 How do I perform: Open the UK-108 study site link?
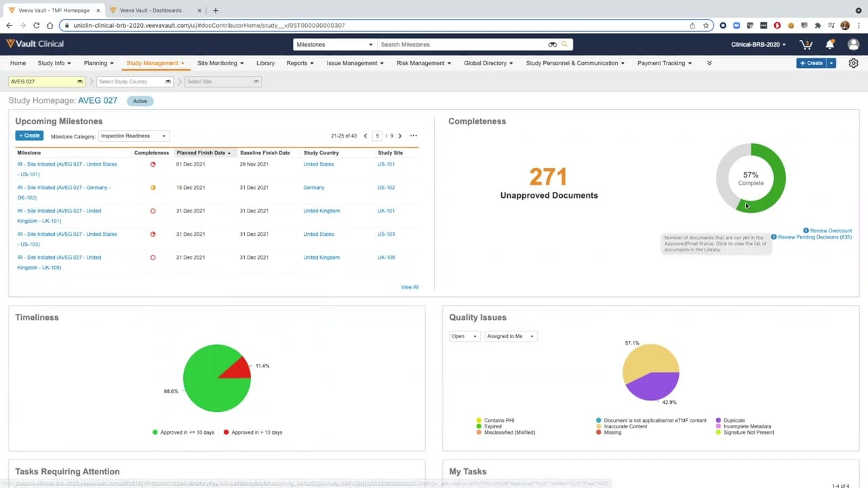386,258
